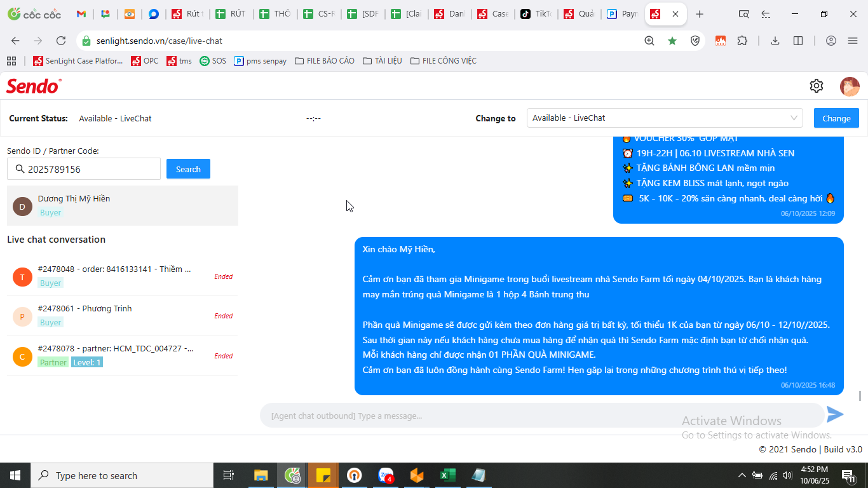Focus the Sendo ID / Partner Code field
868x488 pixels.
[84, 169]
